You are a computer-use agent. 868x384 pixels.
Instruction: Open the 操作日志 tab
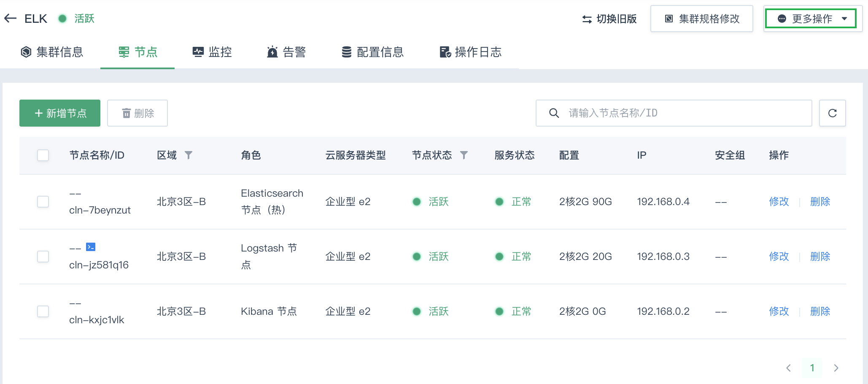pyautogui.click(x=470, y=52)
